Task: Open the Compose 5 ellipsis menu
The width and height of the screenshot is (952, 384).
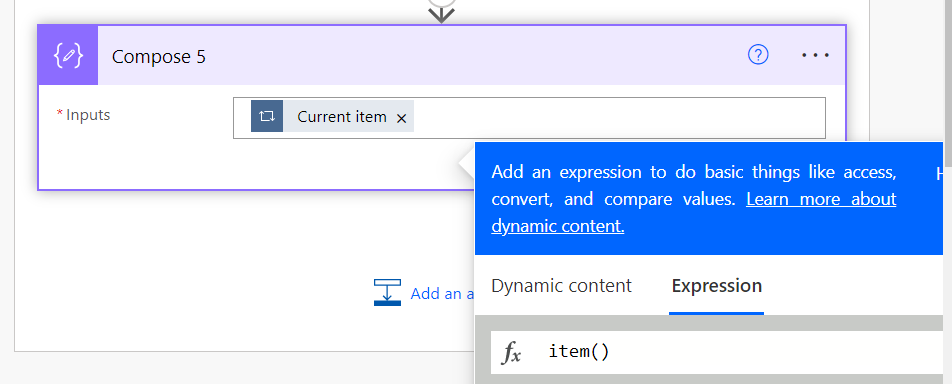Action: [x=815, y=55]
